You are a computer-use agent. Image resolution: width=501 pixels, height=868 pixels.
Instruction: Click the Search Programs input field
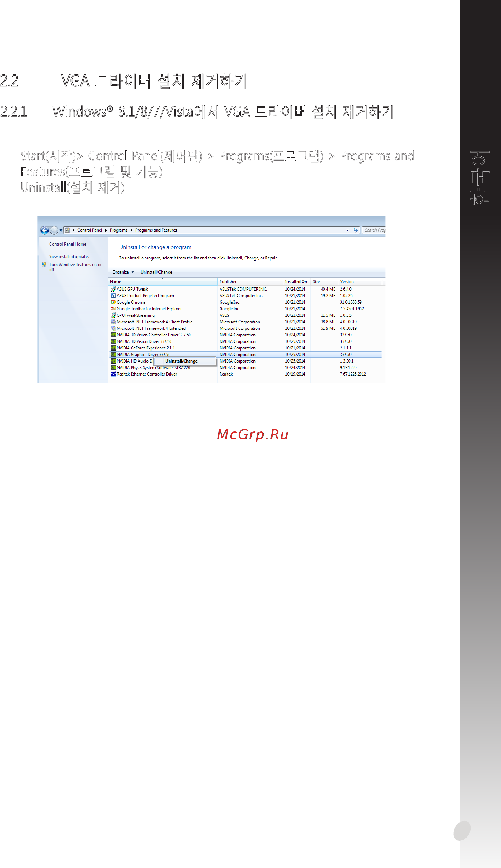[x=374, y=230]
